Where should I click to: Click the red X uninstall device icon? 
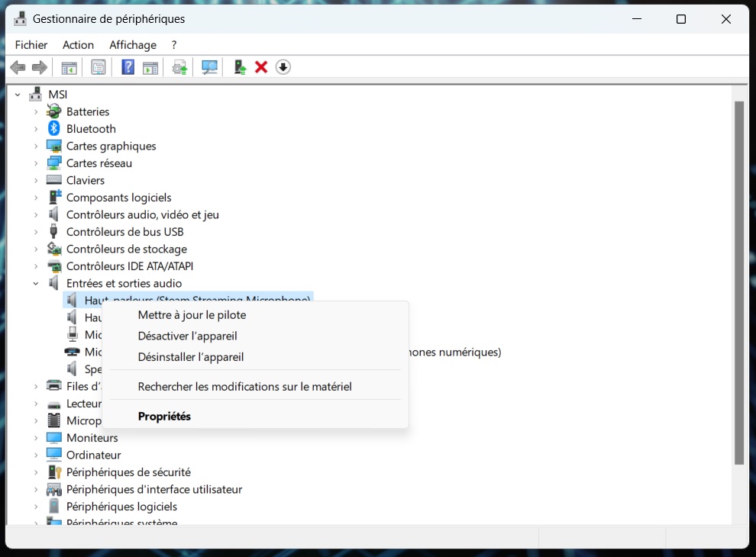tap(261, 67)
